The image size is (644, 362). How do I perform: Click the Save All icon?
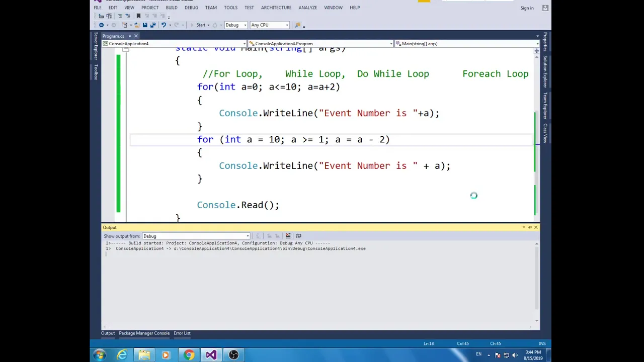[153, 25]
